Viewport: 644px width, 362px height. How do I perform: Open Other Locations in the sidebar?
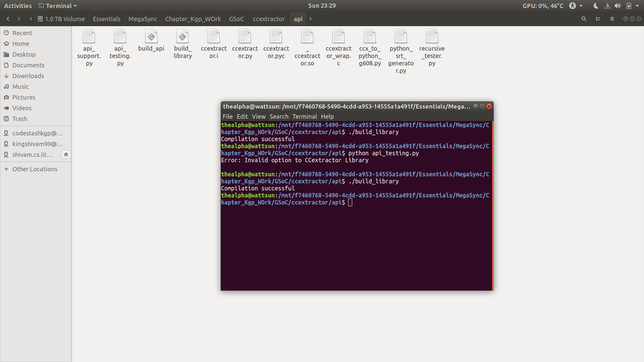click(35, 169)
